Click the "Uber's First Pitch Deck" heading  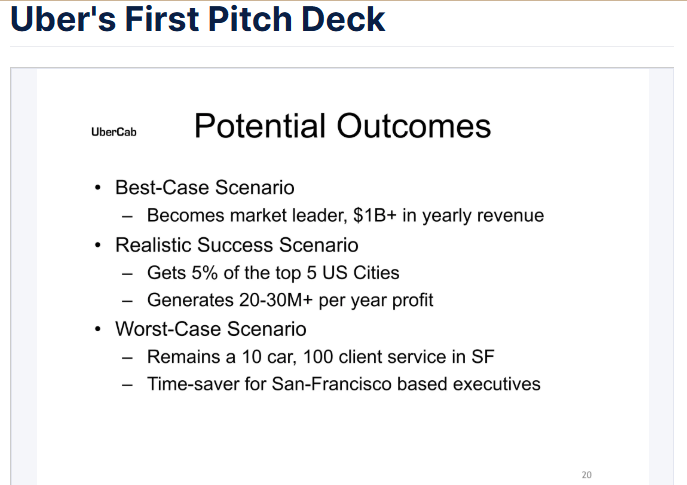(x=197, y=19)
